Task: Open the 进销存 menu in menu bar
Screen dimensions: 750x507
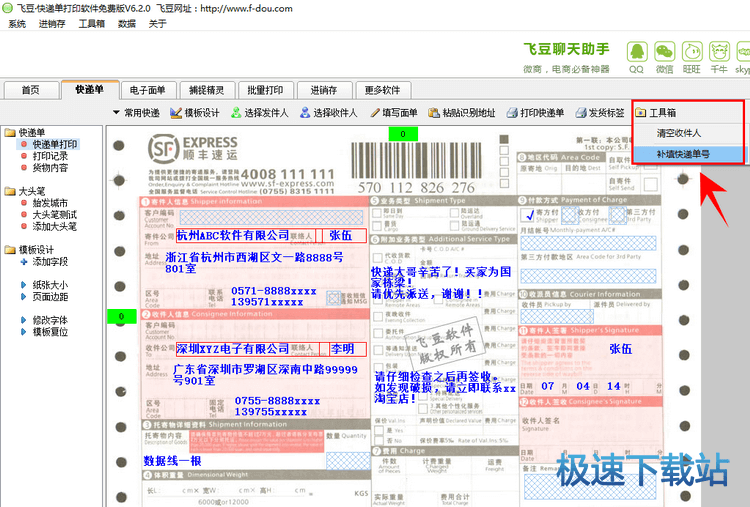Action: (x=52, y=24)
